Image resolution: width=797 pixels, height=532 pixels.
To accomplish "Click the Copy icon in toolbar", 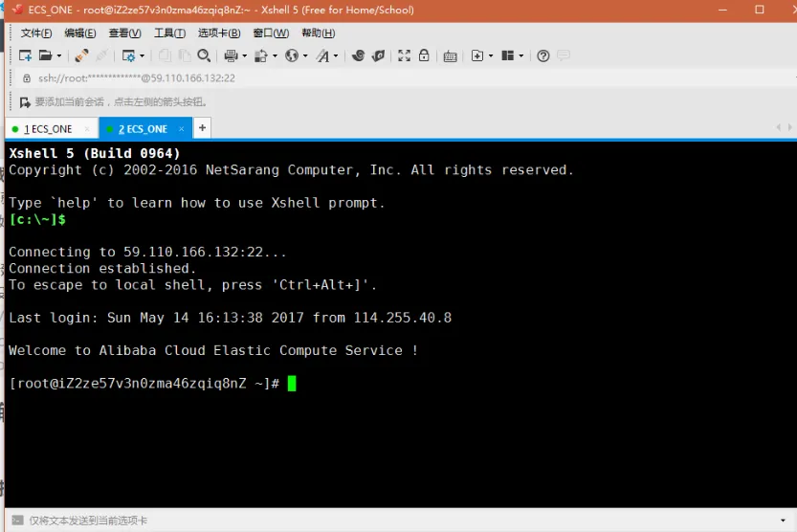I will click(x=165, y=55).
